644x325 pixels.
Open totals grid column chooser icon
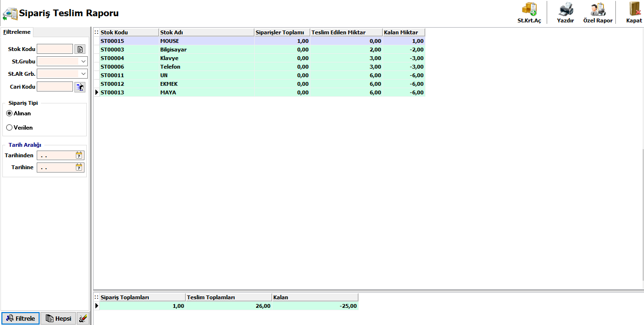(96, 297)
